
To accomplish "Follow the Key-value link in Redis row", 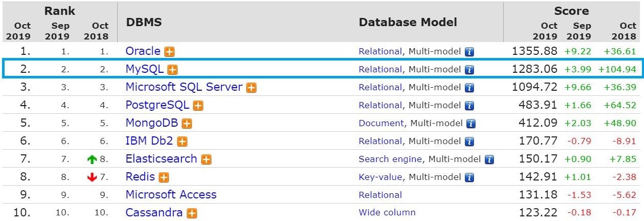I will pyautogui.click(x=380, y=177).
